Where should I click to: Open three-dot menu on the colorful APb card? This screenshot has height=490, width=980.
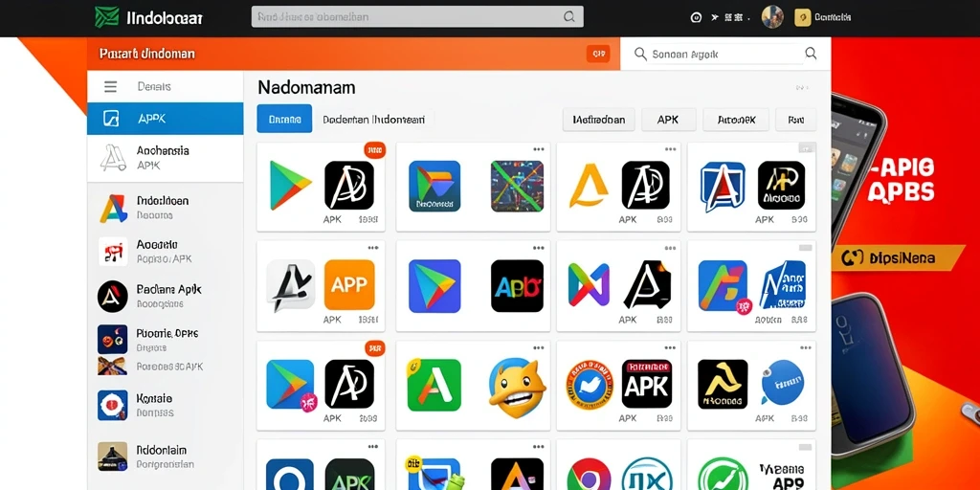coord(538,248)
